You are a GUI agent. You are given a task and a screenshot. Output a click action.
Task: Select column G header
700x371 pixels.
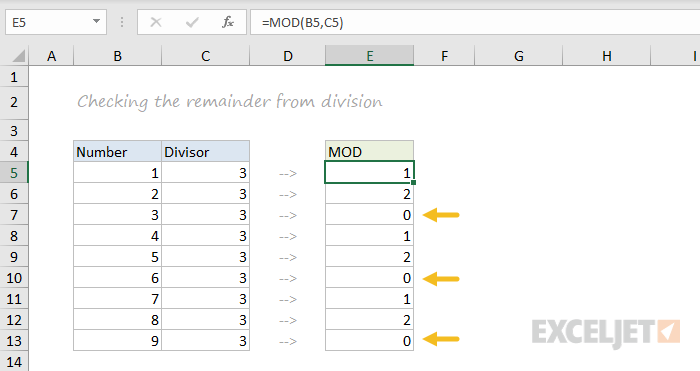click(519, 56)
